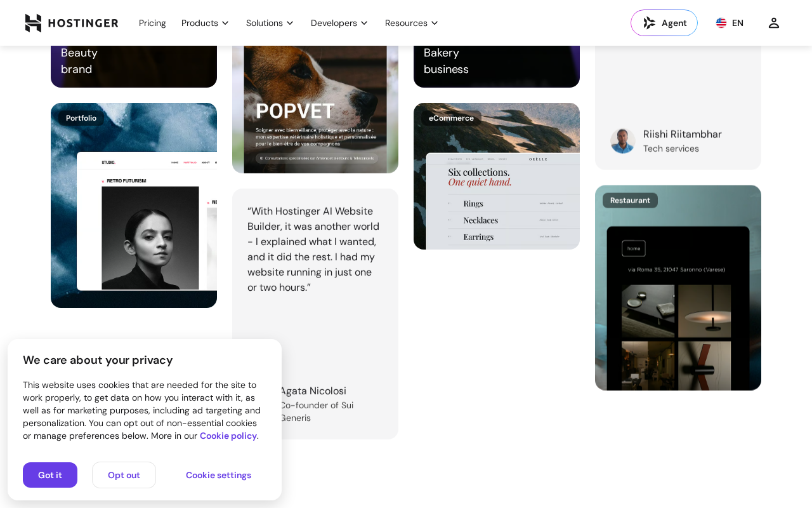The height and width of the screenshot is (508, 812).
Task: Click the Opt out button
Action: pos(124,475)
